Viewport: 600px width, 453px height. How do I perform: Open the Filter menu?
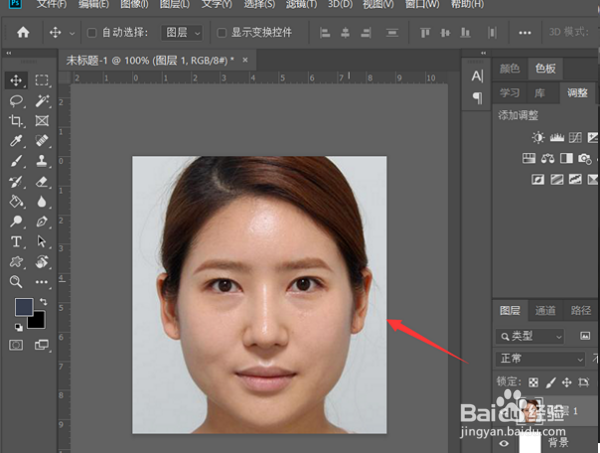[x=302, y=4]
